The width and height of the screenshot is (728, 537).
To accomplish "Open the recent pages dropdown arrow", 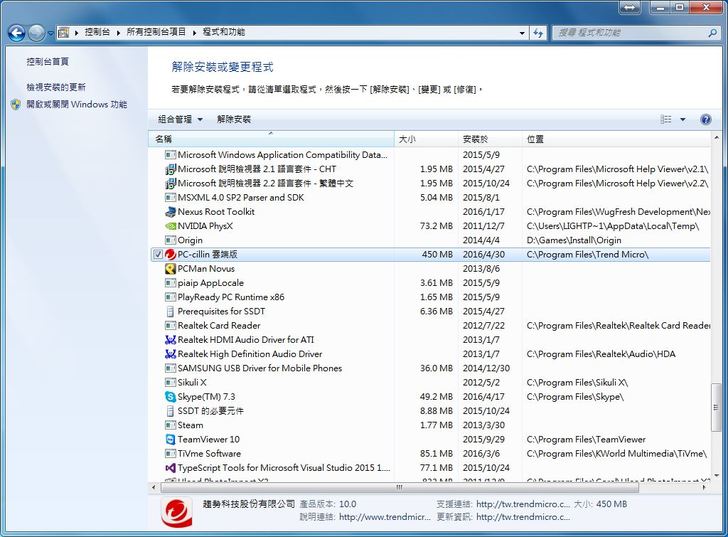I will 50,33.
